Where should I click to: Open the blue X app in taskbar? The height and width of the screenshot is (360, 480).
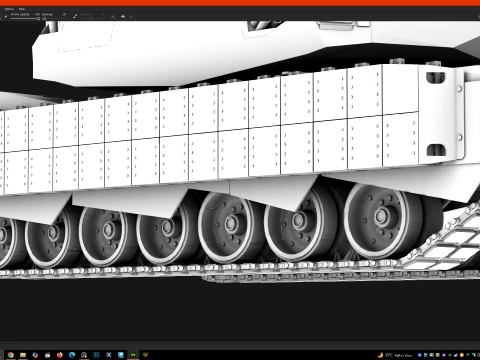[109, 355]
